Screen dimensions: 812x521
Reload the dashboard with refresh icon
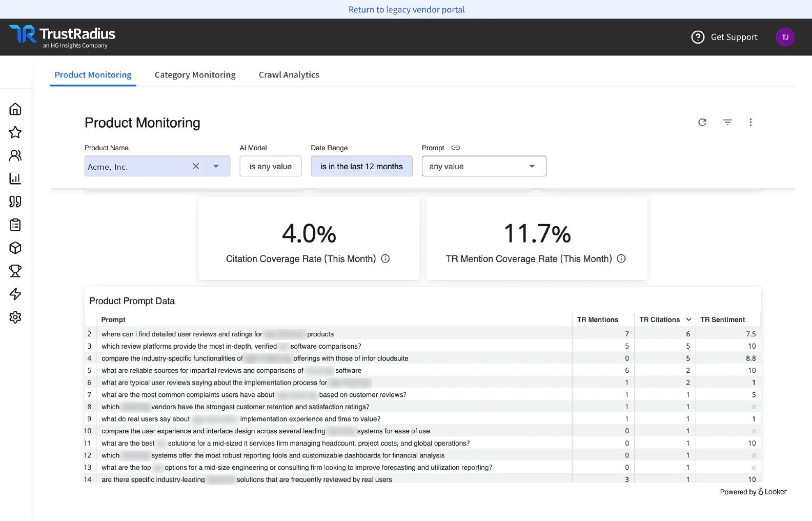(x=702, y=122)
